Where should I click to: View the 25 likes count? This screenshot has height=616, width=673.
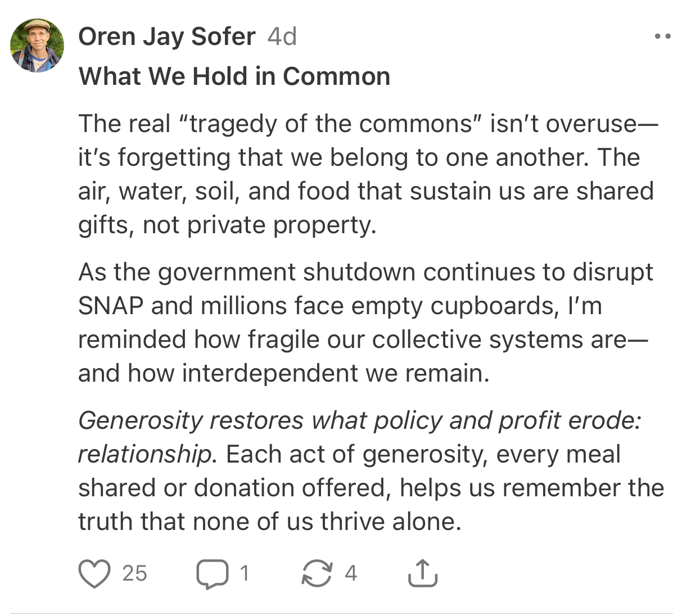[134, 573]
